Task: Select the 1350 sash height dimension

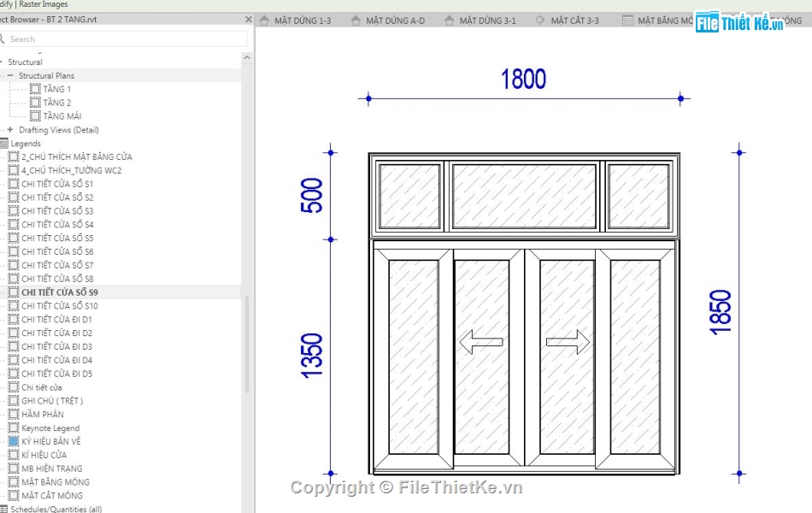Action: [x=311, y=356]
